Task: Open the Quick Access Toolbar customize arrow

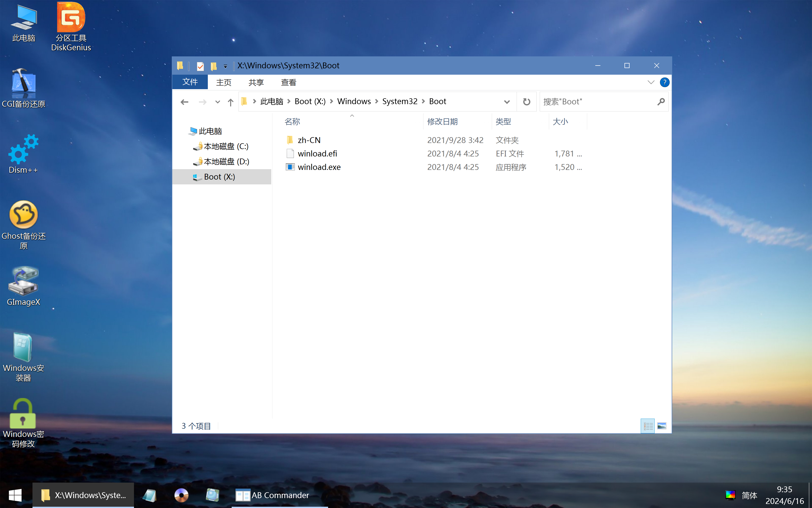Action: (x=226, y=66)
